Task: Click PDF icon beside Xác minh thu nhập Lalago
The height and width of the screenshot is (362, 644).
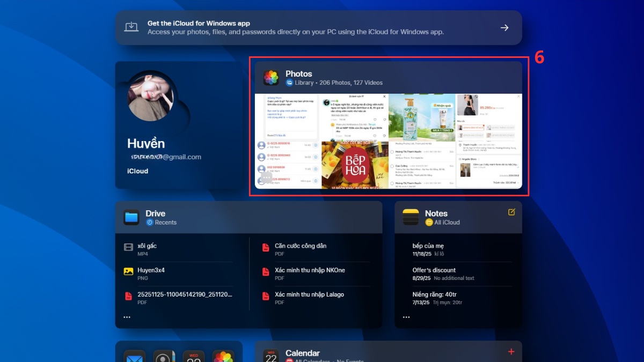Action: tap(265, 296)
